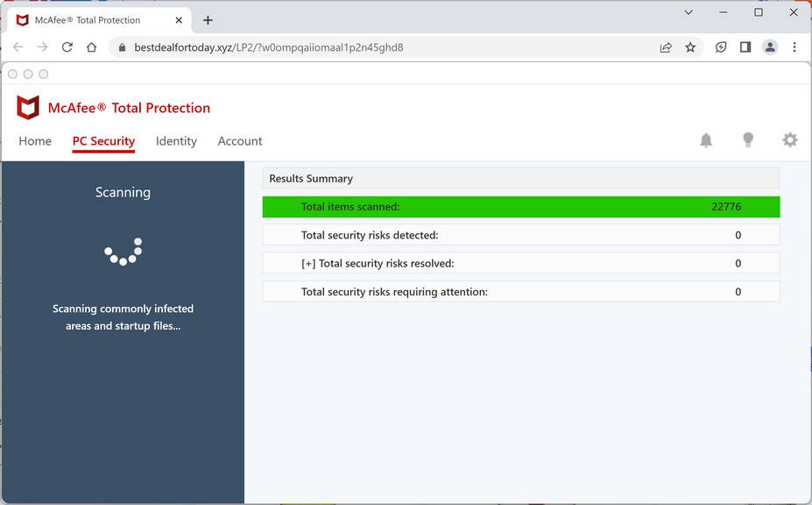Go to the browser home page

(91, 47)
